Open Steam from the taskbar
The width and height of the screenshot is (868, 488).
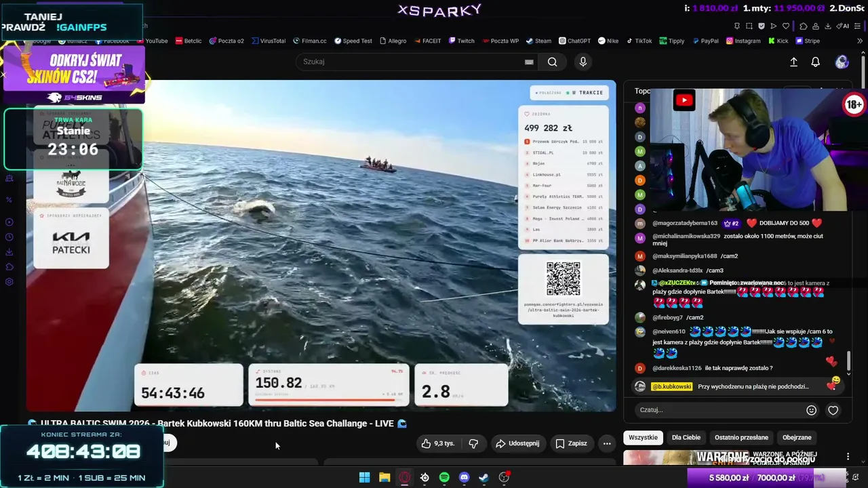(484, 477)
